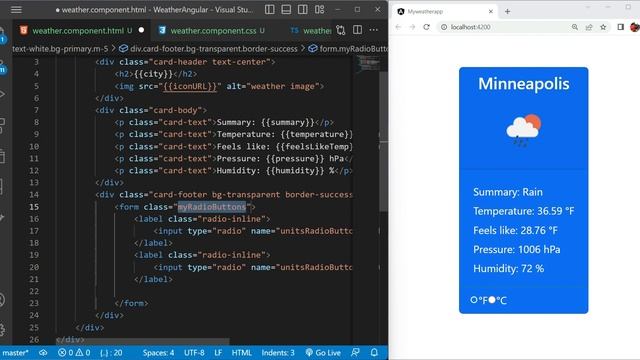Image resolution: width=640 pixels, height=360 pixels.
Task: Click the code minimap preview
Action: pyautogui.click(x=367, y=64)
